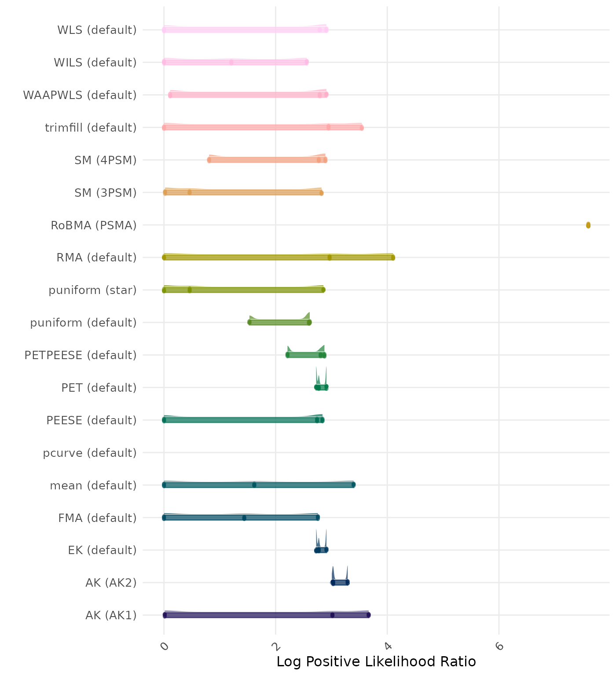Click the EK (default) interval bar
The image size is (616, 676).
(x=321, y=550)
